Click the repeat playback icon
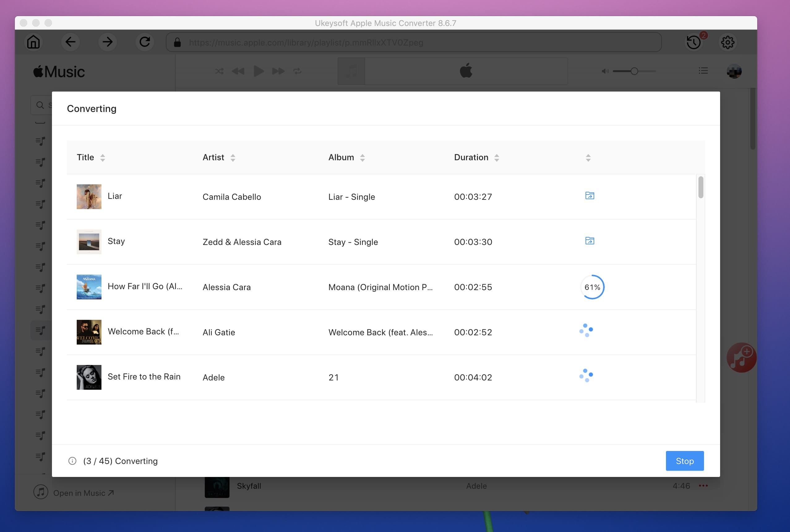This screenshot has height=532, width=790. 297,71
